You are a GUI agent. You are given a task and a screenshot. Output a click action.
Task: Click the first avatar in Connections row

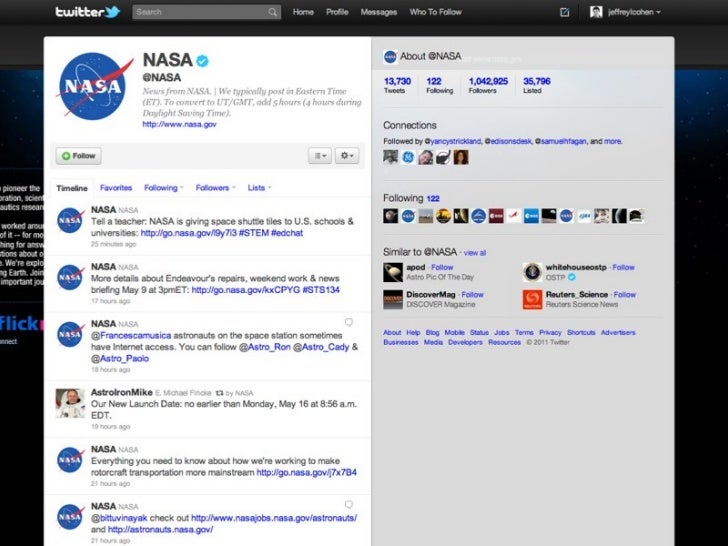390,157
